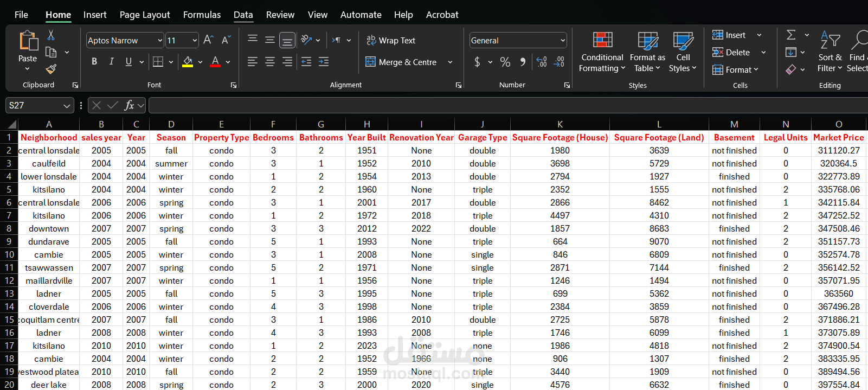Select the Cut scissors icon
Screen dimensions: 868x390
coord(51,35)
